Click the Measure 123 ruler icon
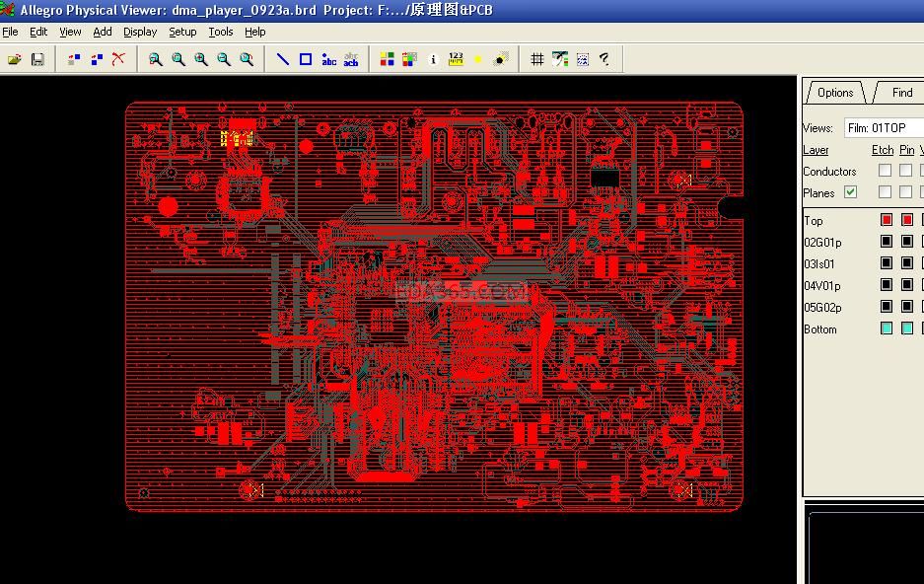The width and height of the screenshot is (924, 584). [457, 59]
